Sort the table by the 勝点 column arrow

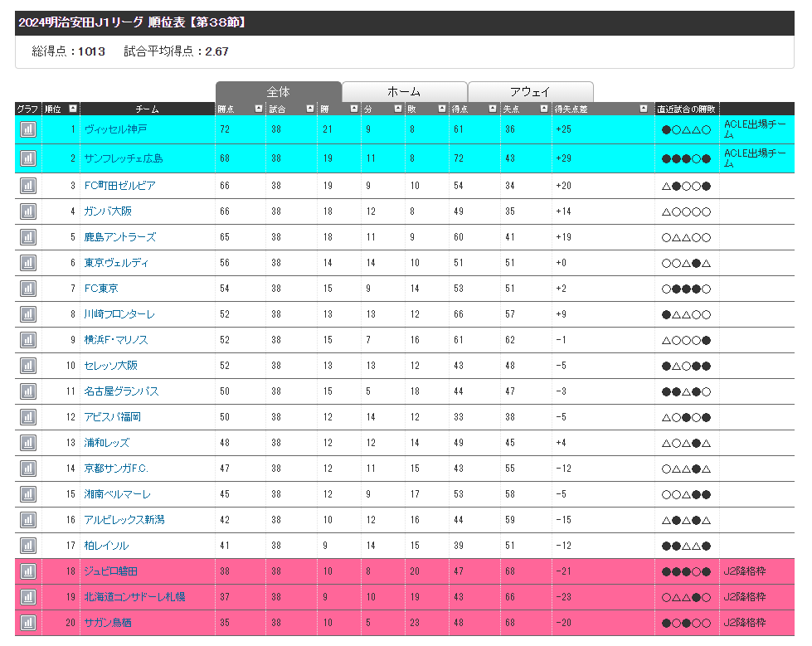(259, 109)
